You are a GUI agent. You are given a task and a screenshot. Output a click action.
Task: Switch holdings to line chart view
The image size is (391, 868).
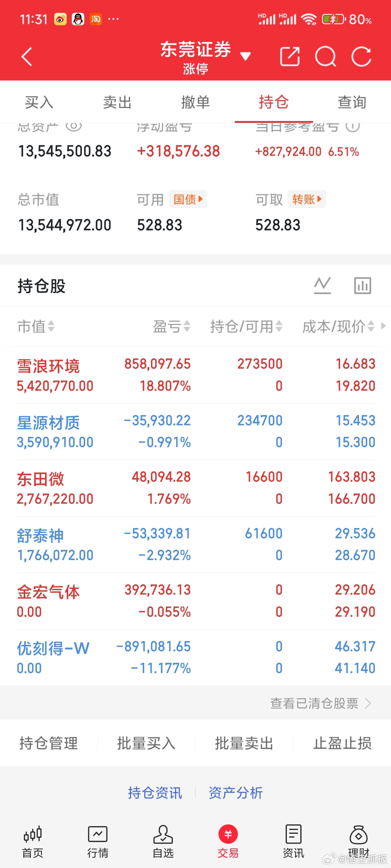(x=322, y=286)
